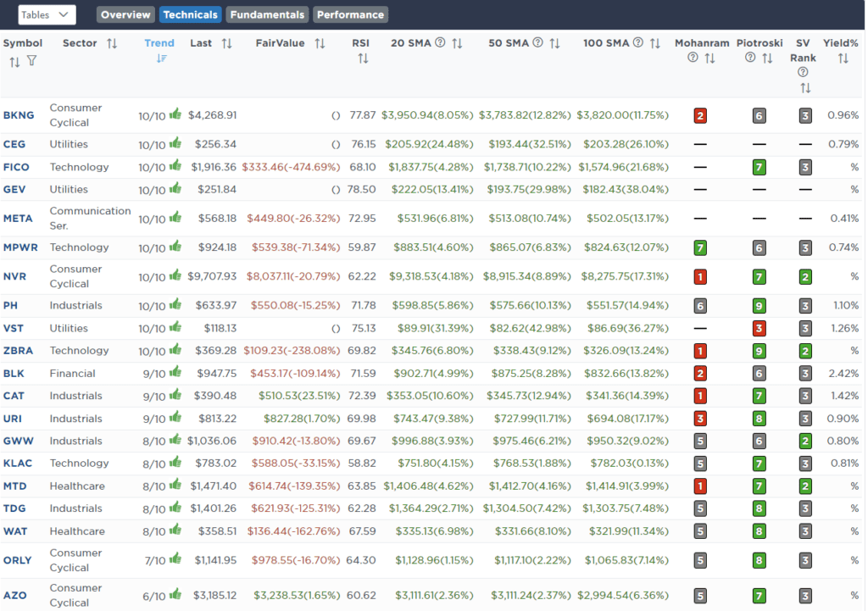
Task: Open the NVR symbol link
Action: click(x=15, y=276)
